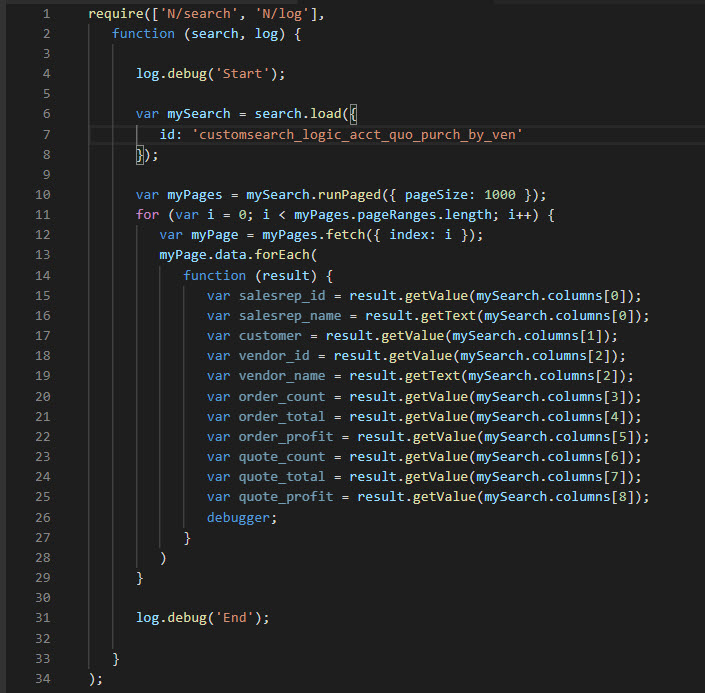Click line number 1 in the gutter
Image resolution: width=705 pixels, height=693 pixels.
click(46, 14)
